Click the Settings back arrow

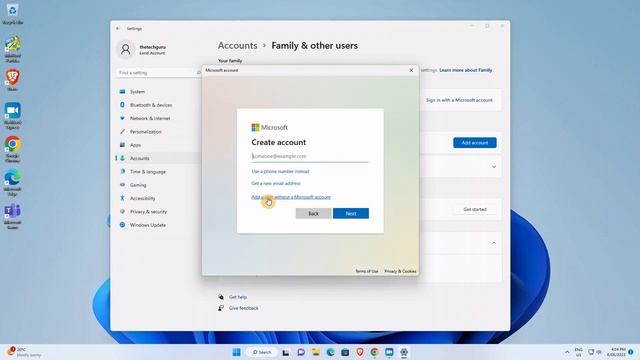point(118,29)
